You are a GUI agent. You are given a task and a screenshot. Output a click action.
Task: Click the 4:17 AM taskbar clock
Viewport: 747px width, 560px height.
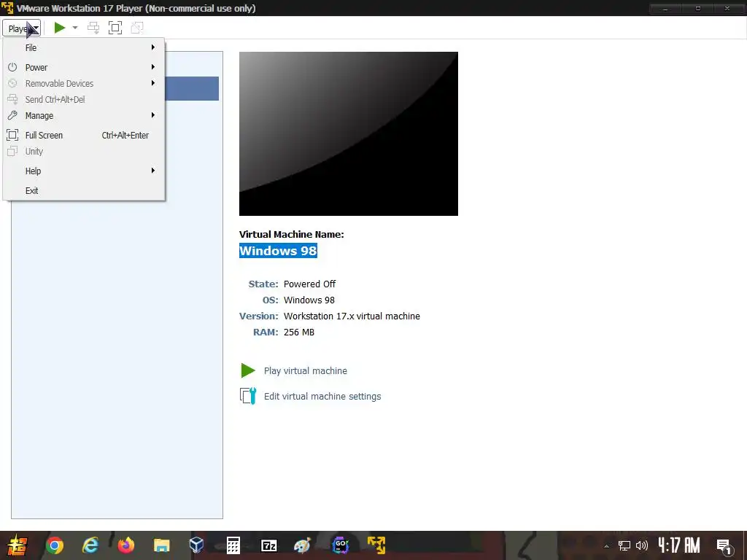[x=679, y=545]
